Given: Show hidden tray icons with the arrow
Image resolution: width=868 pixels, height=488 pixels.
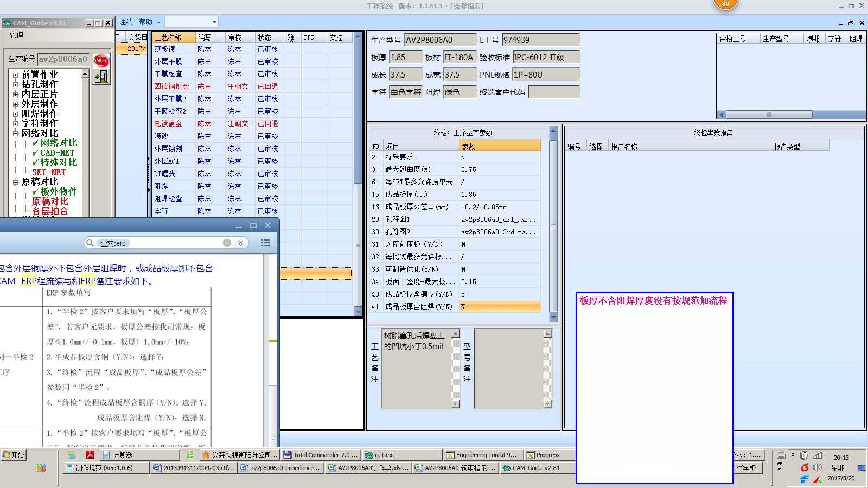Looking at the screenshot, I should pyautogui.click(x=793, y=455).
